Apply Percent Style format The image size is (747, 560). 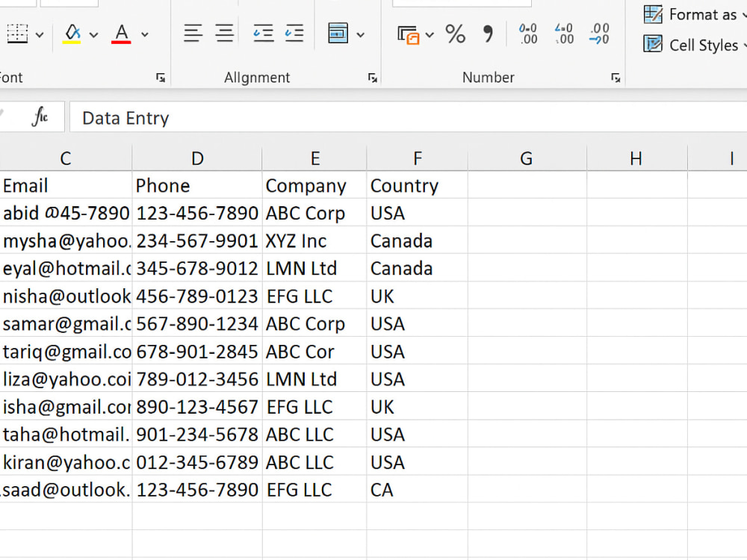(456, 34)
